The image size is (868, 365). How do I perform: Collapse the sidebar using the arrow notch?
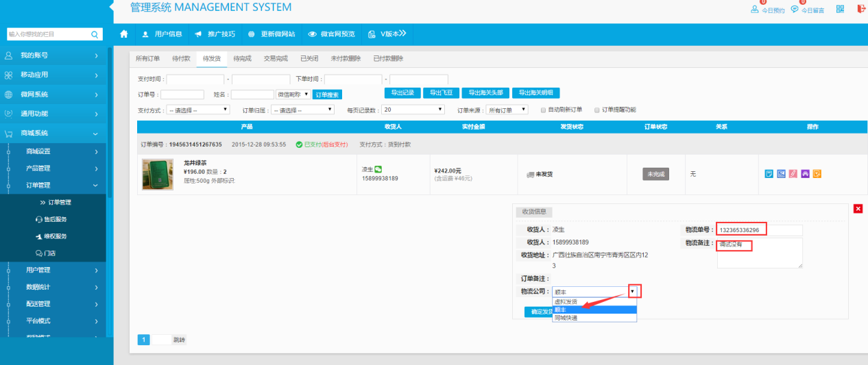click(x=110, y=8)
